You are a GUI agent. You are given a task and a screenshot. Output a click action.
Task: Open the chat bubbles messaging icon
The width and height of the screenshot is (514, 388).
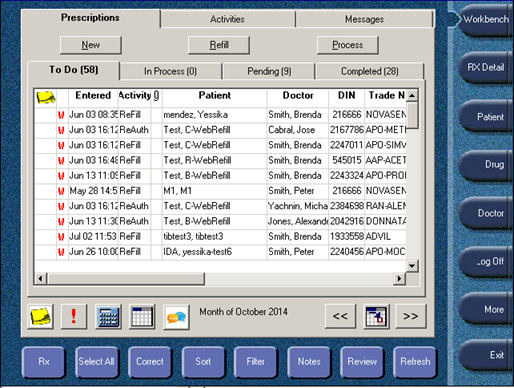point(176,317)
